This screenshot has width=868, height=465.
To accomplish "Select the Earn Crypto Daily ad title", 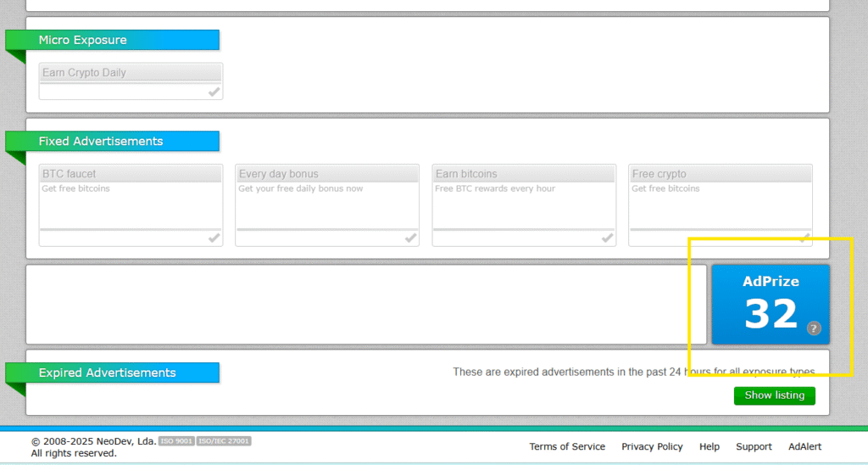I will click(x=84, y=73).
